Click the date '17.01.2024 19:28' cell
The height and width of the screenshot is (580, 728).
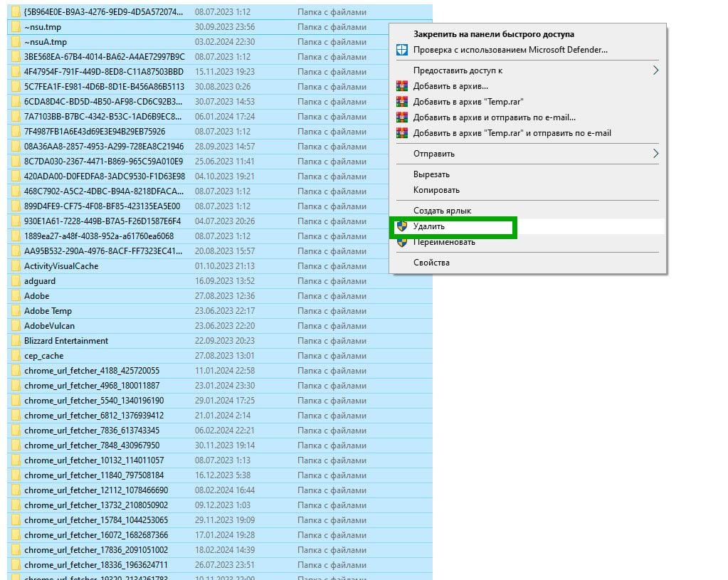[x=225, y=535]
